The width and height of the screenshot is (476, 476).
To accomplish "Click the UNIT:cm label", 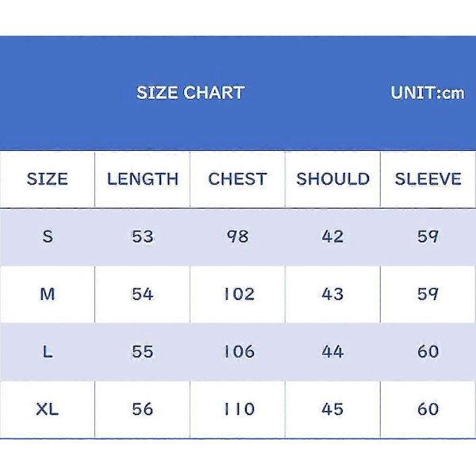I will pos(428,93).
